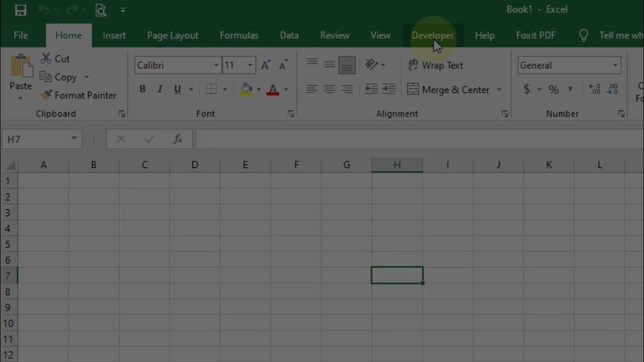Click Merge & Center
The image size is (644, 362).
(448, 89)
